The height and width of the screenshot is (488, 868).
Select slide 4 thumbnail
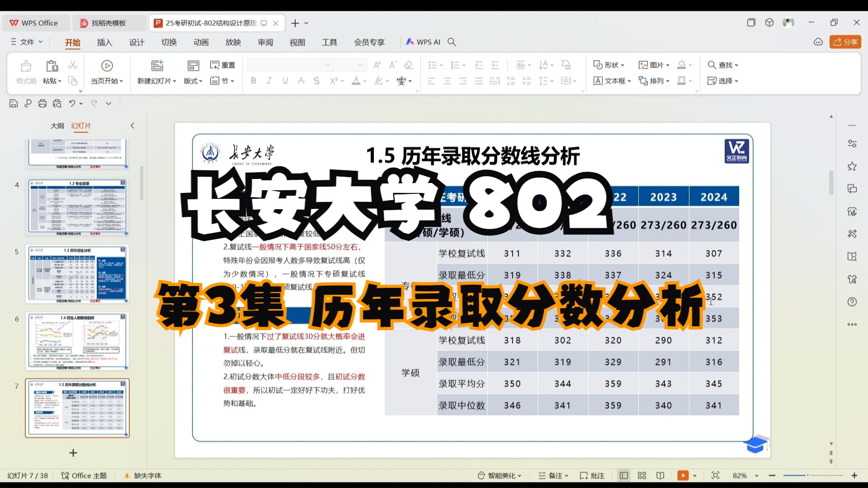click(77, 207)
